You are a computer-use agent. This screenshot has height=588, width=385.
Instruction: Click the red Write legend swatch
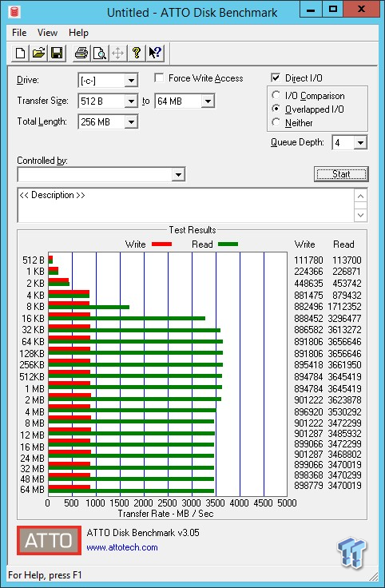coord(161,244)
